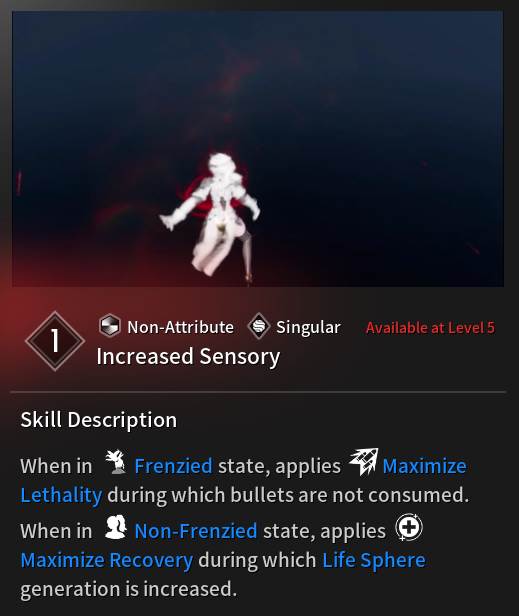Screen dimensions: 519x616
Task: Click the Non-Attribute label text
Action: (x=180, y=327)
